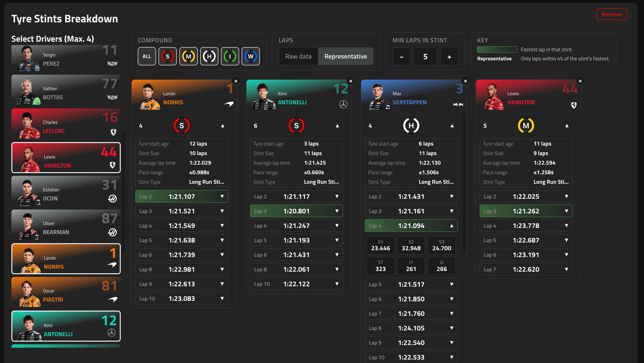Image resolution: width=644 pixels, height=363 pixels.
Task: Expand Hamilton Lap 3 1:21.262 row
Action: pos(526,211)
